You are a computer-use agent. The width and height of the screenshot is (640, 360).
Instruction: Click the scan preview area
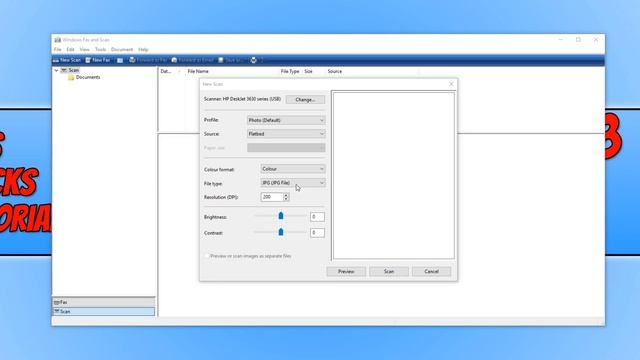[393, 176]
